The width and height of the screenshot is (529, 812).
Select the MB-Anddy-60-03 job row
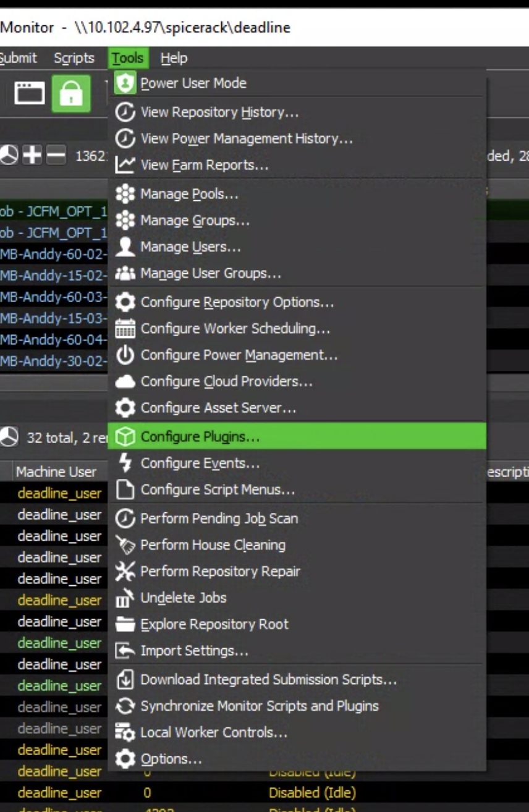[x=49, y=297]
